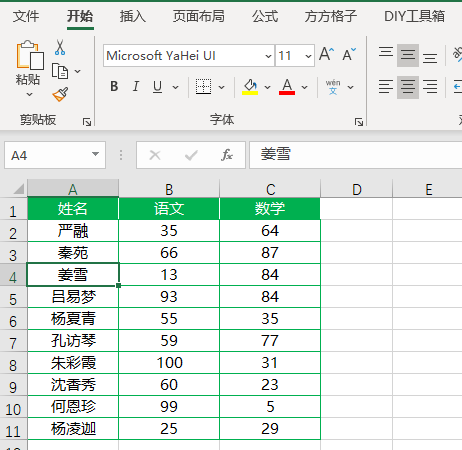Align text left
Screen dimensions: 462x450
[x=386, y=87]
